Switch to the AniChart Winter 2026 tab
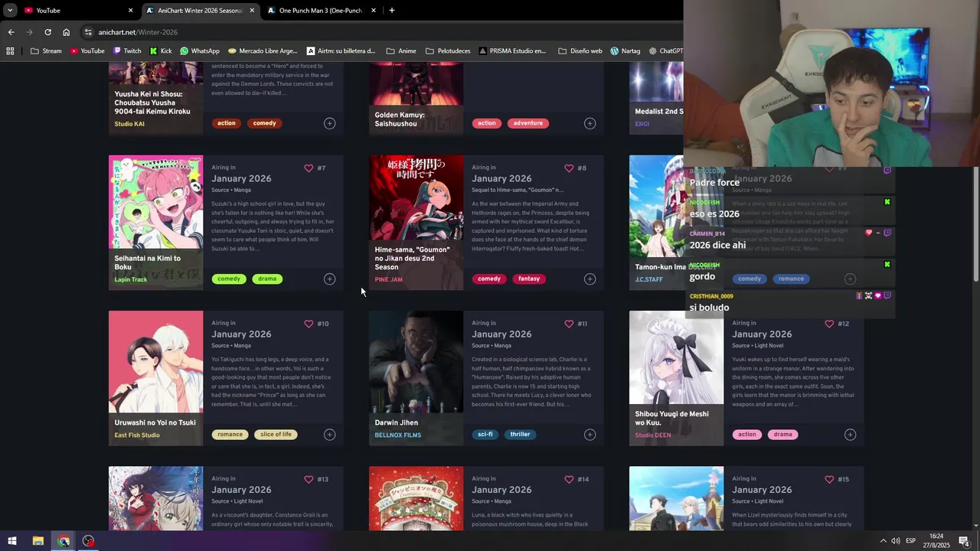Image resolution: width=980 pixels, height=551 pixels. [x=200, y=11]
